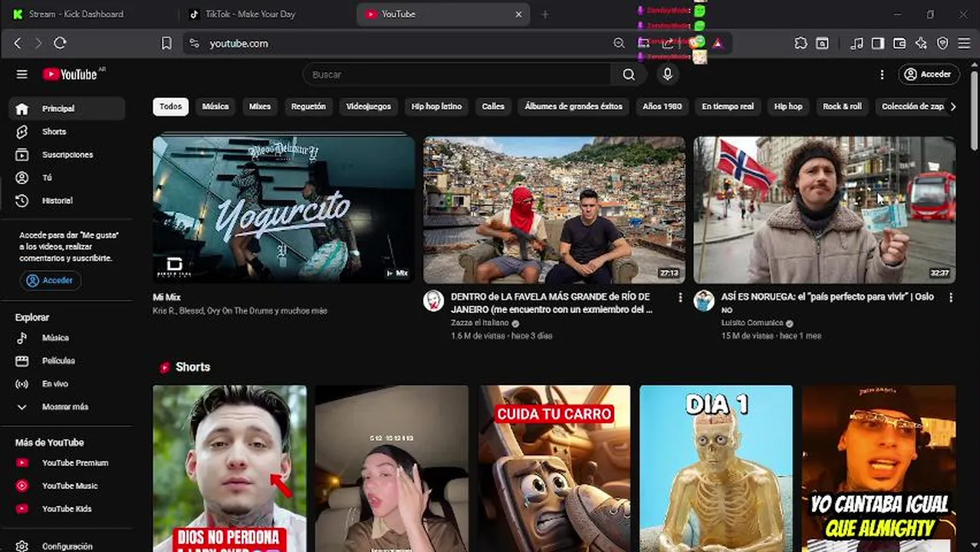The width and height of the screenshot is (980, 552).
Task: Select the Música filter chip
Action: coord(215,107)
